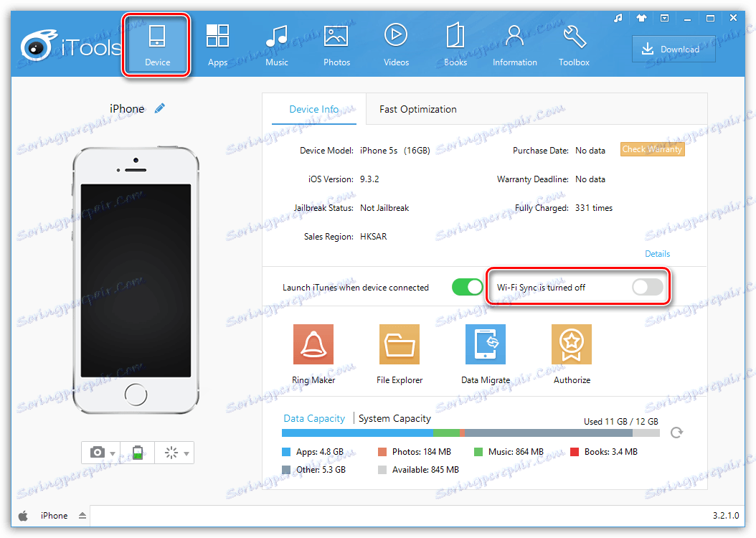Screen dimensions: 756x538
Task: Click the Download button
Action: (x=673, y=49)
